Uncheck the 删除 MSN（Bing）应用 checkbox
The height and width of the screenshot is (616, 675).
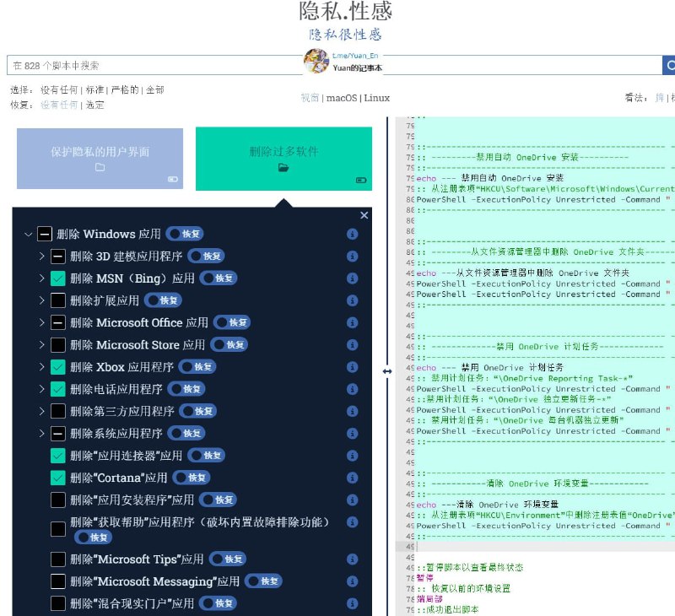click(x=58, y=278)
